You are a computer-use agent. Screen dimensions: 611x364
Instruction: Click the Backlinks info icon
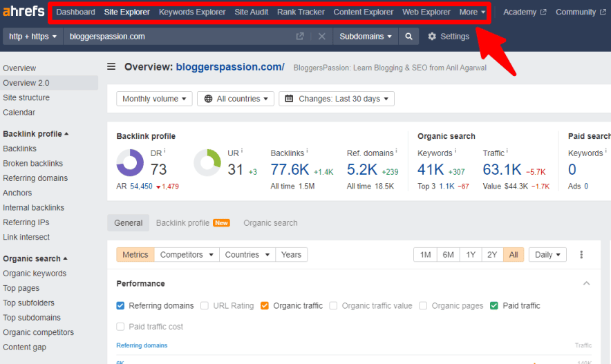tap(307, 151)
